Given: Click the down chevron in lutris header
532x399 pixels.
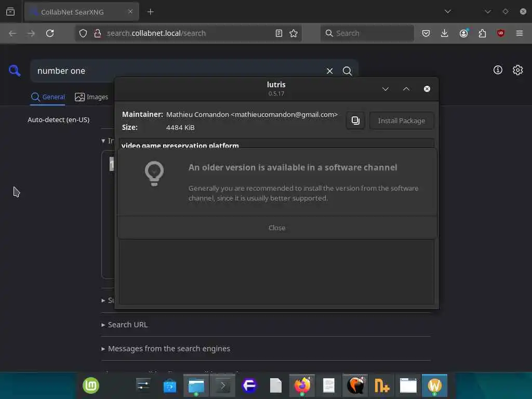Looking at the screenshot, I should [385, 89].
